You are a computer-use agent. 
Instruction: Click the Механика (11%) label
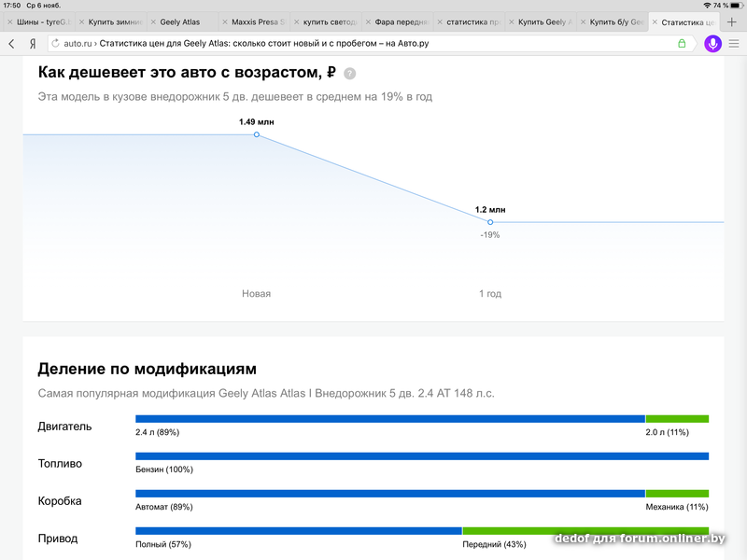pos(677,507)
